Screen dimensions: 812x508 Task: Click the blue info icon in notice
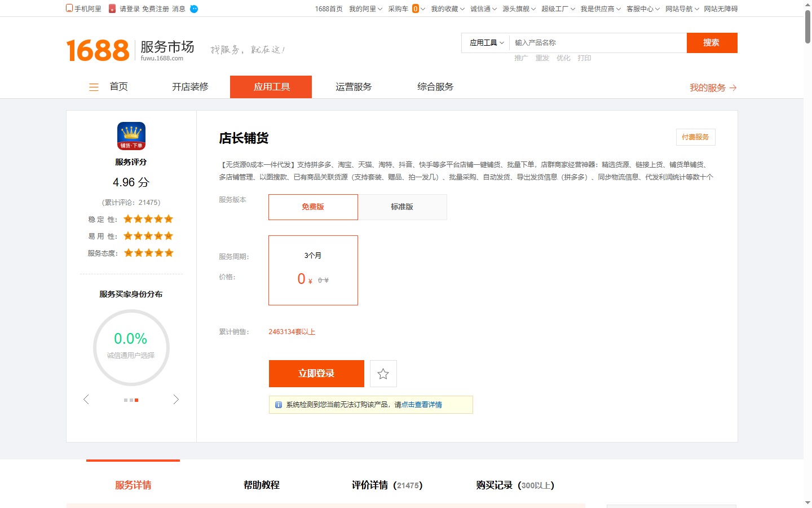(278, 405)
